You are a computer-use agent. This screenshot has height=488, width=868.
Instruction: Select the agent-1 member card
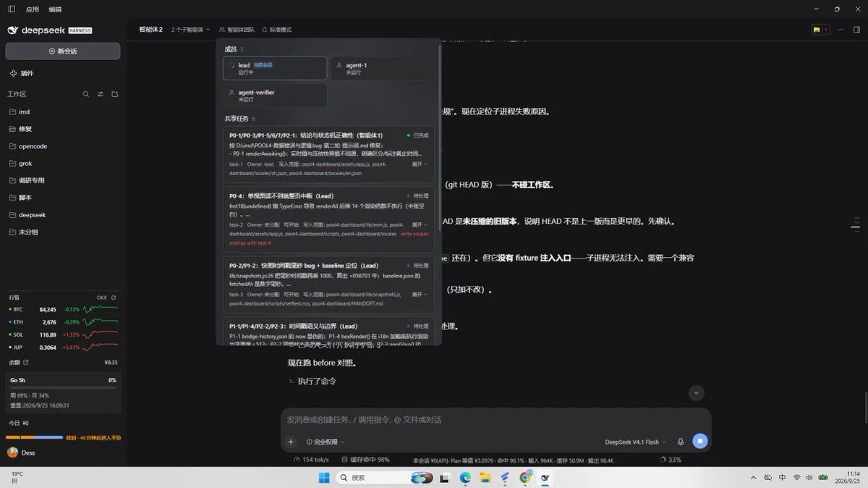pos(383,68)
